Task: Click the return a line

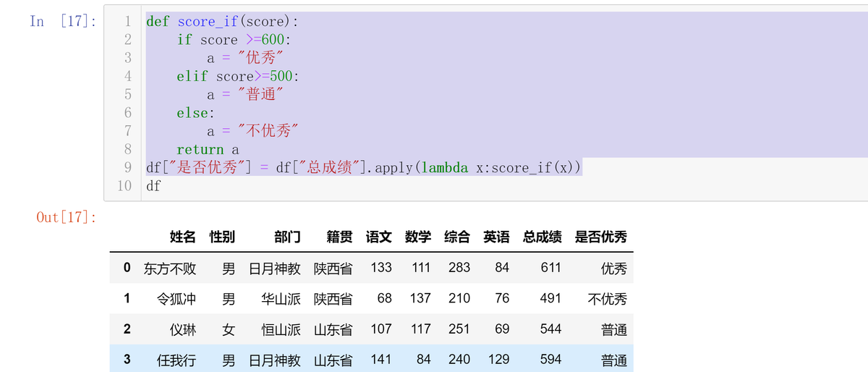Action: (208, 150)
